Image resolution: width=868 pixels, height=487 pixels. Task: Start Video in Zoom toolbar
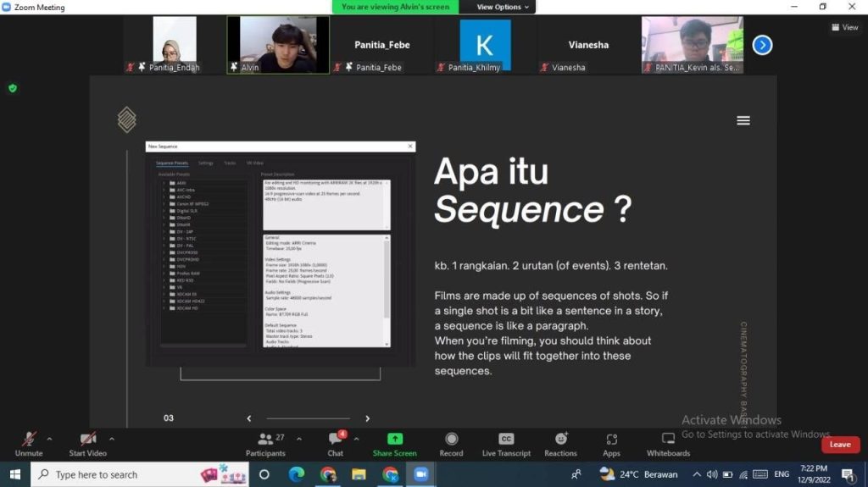(87, 445)
